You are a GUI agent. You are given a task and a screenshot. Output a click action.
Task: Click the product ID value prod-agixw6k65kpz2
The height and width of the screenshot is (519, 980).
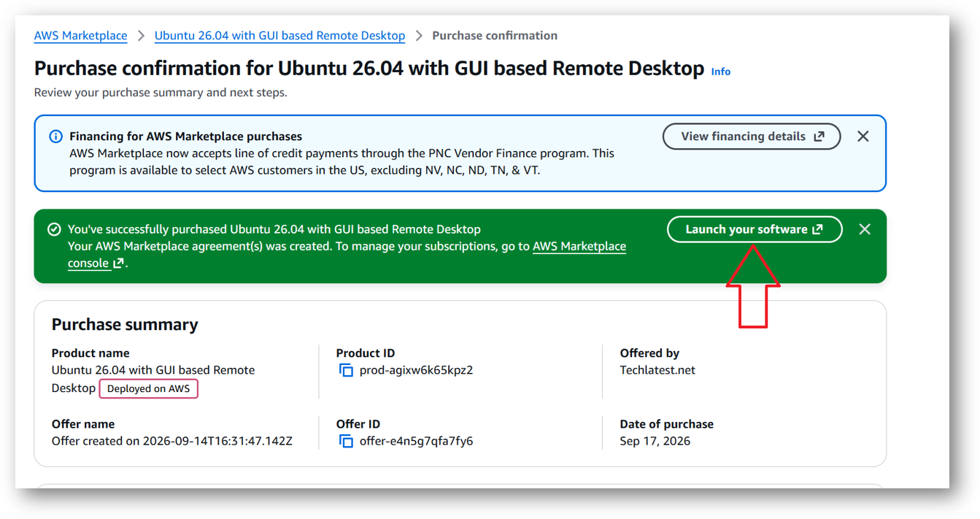coord(416,370)
